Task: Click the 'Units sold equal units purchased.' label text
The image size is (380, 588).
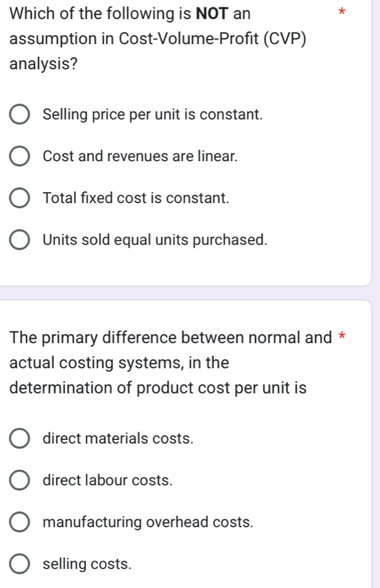Action: click(x=155, y=240)
